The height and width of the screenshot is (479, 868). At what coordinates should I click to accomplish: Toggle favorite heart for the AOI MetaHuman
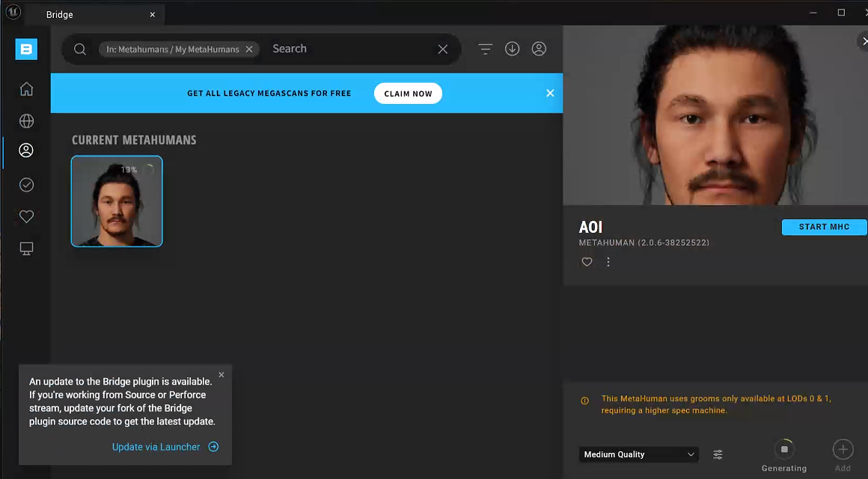(x=587, y=262)
